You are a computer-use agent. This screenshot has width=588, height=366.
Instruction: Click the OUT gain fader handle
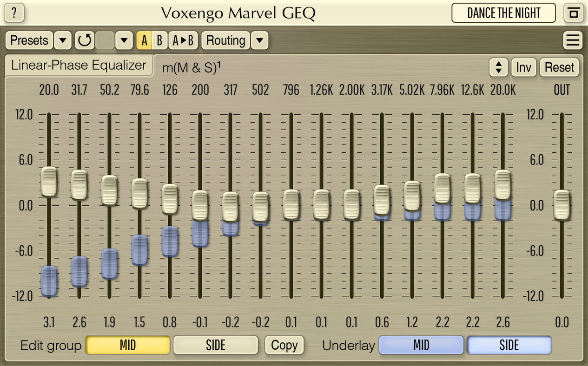coord(562,205)
